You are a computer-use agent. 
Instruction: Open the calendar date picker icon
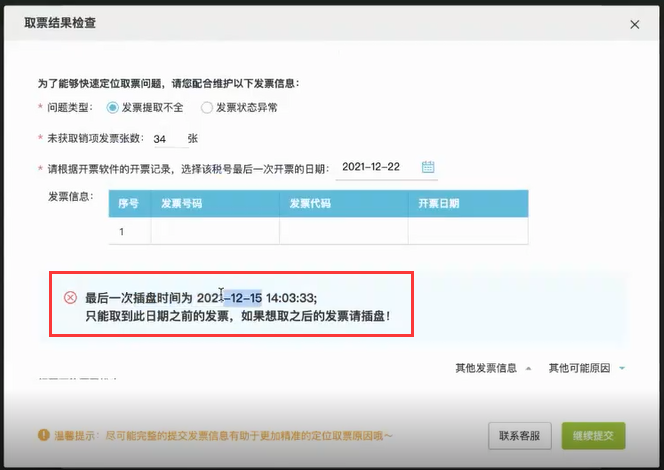[x=428, y=167]
